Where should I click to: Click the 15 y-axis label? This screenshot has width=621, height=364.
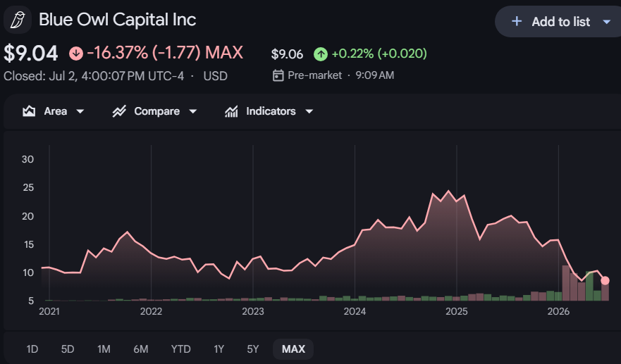click(x=28, y=244)
